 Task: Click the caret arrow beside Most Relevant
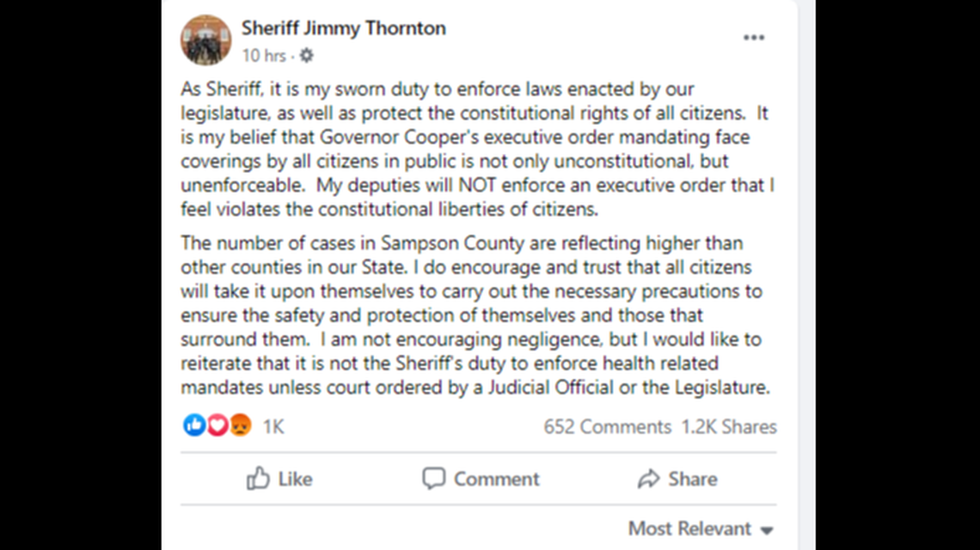coord(767,530)
